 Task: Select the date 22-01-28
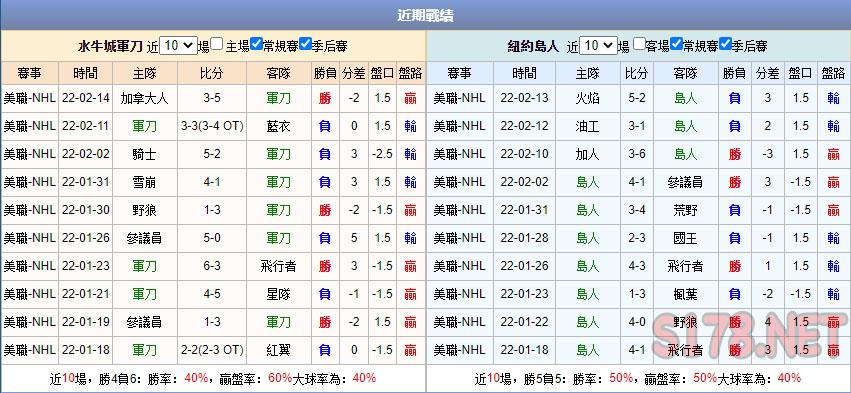click(524, 238)
